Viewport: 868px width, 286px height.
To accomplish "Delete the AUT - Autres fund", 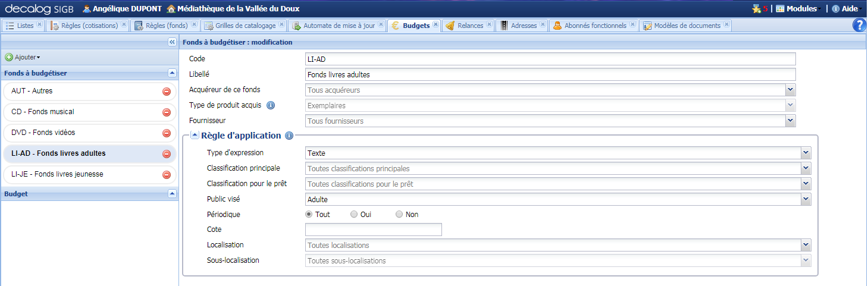I will pyautogui.click(x=167, y=92).
